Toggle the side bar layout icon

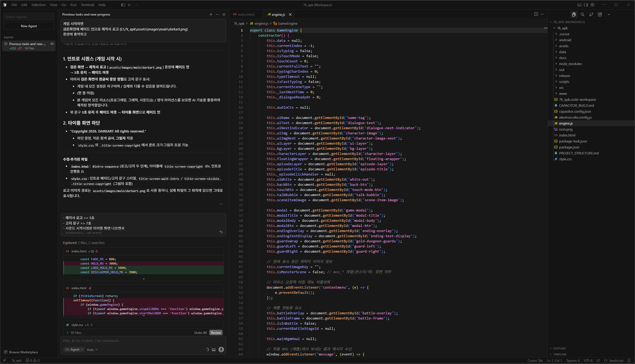pos(585,5)
